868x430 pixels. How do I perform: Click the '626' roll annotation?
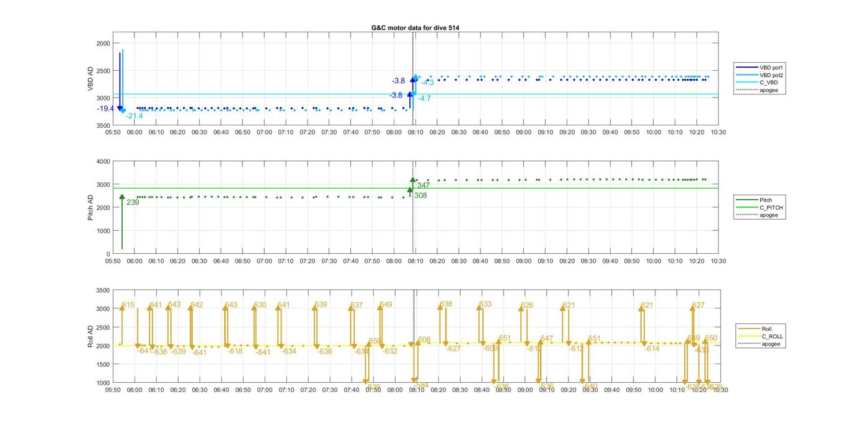tap(527, 305)
